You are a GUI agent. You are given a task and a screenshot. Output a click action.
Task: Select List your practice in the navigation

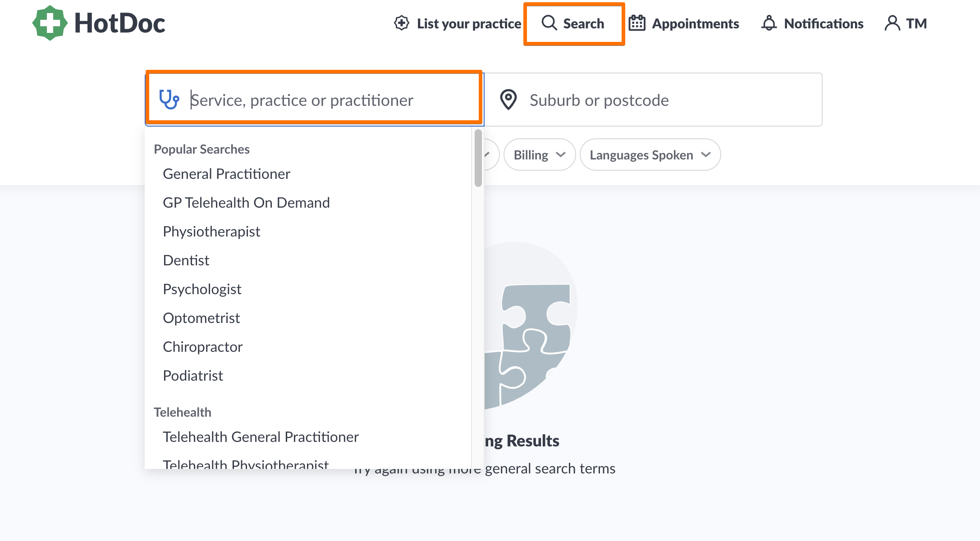tap(469, 23)
